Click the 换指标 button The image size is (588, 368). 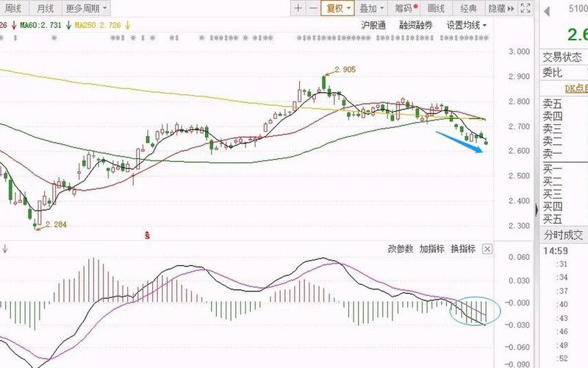pyautogui.click(x=463, y=249)
